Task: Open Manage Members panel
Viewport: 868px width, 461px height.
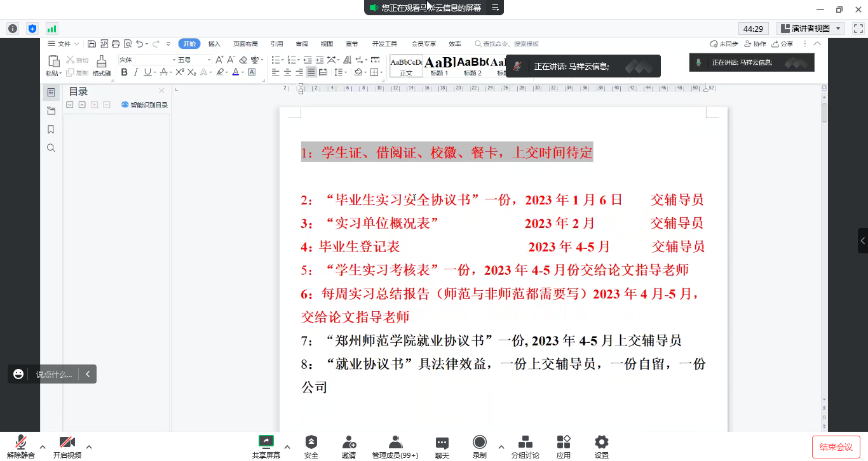Action: click(x=395, y=443)
